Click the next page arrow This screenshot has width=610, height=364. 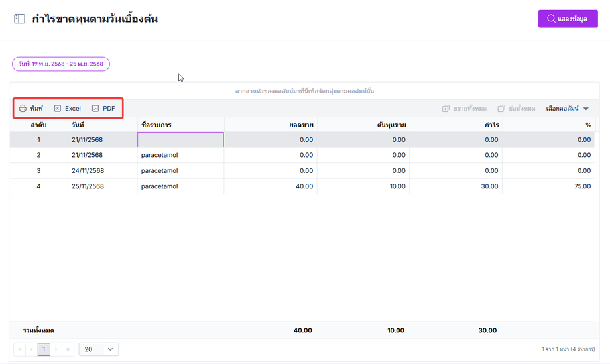pyautogui.click(x=56, y=349)
